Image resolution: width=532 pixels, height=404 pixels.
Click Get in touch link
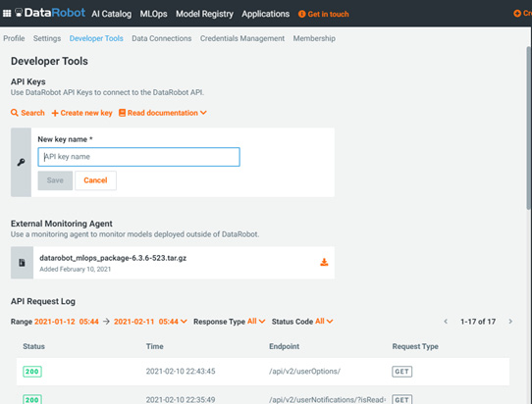(323, 14)
